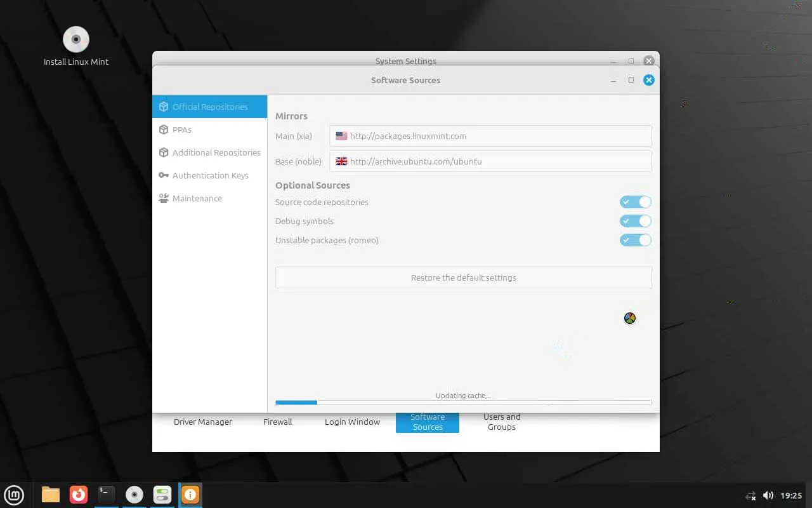Image resolution: width=812 pixels, height=508 pixels.
Task: Click the Source code repositories label
Action: tap(322, 202)
